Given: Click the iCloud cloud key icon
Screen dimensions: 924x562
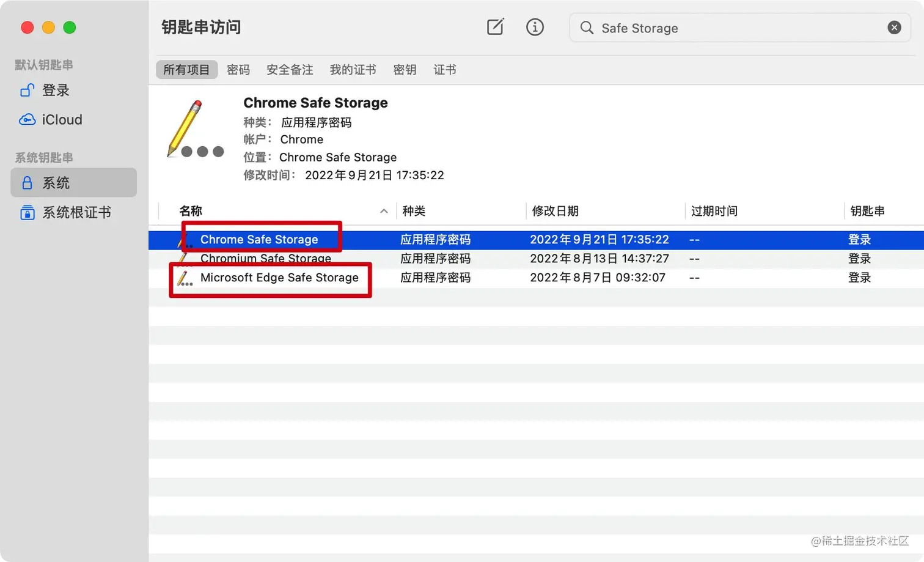Looking at the screenshot, I should 27,119.
